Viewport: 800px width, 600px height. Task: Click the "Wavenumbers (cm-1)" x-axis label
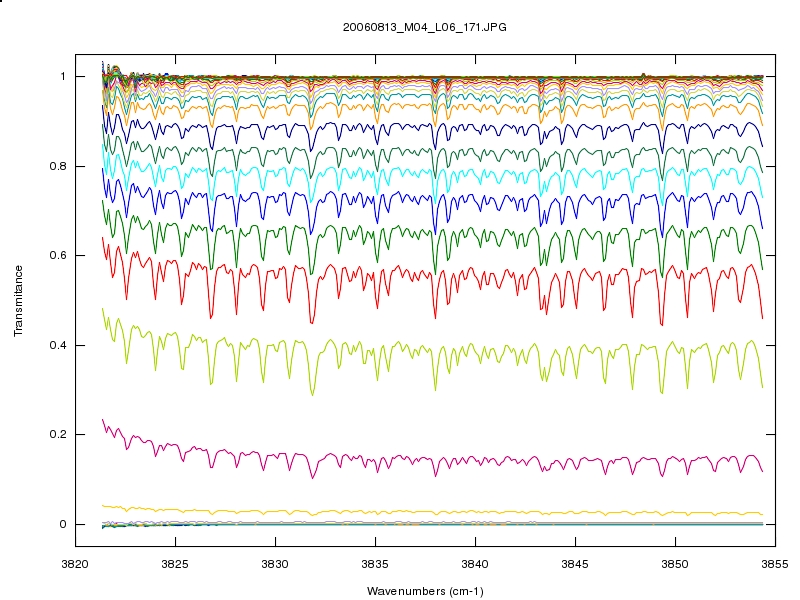pyautogui.click(x=425, y=591)
